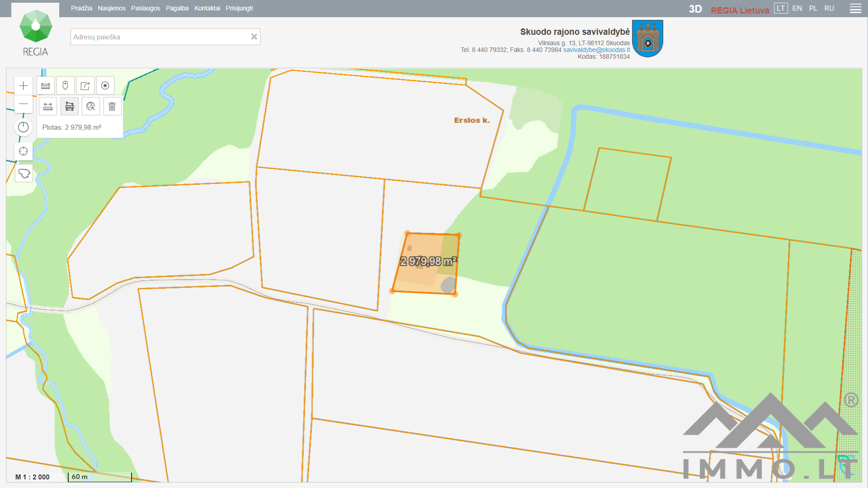Image resolution: width=868 pixels, height=488 pixels.
Task: Switch to 3D map view
Action: [695, 9]
